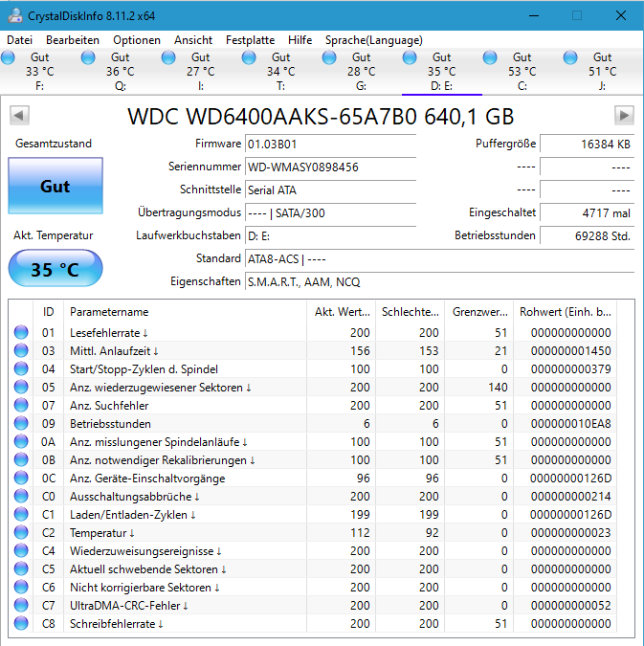644x646 pixels.
Task: Click status orb for Schreibfehlerrate row
Action: pyautogui.click(x=21, y=623)
